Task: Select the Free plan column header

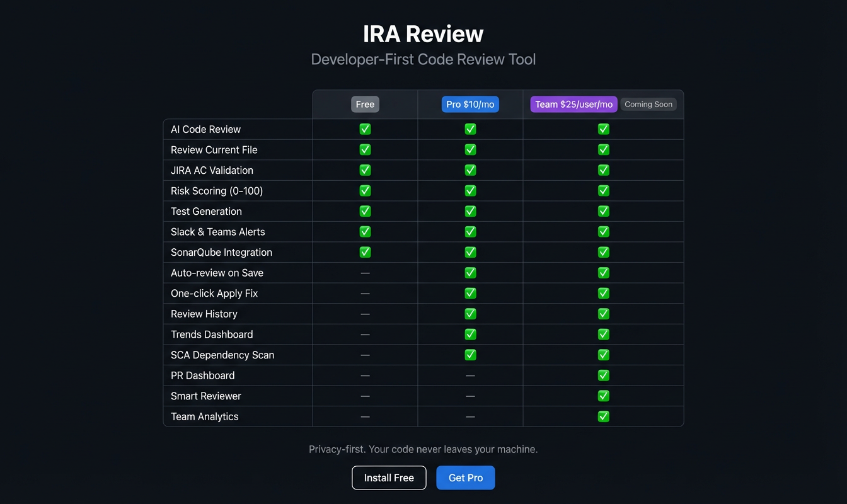Action: click(365, 104)
